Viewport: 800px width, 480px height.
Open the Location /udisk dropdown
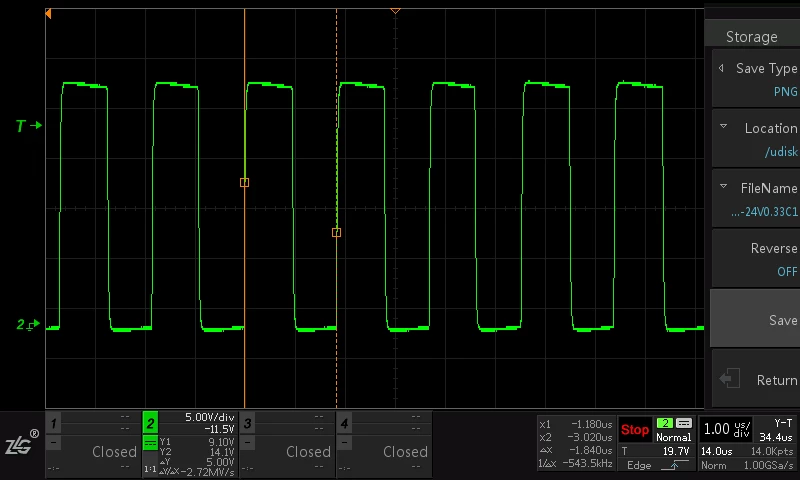click(756, 139)
